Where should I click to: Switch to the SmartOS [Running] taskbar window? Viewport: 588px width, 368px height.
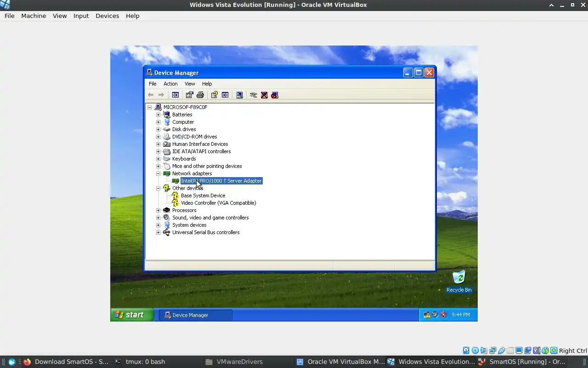coord(522,362)
